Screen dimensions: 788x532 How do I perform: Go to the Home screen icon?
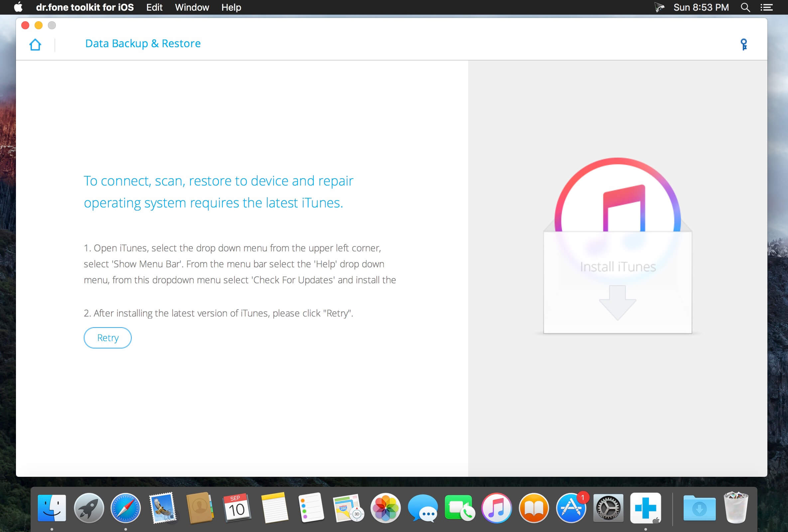click(35, 45)
